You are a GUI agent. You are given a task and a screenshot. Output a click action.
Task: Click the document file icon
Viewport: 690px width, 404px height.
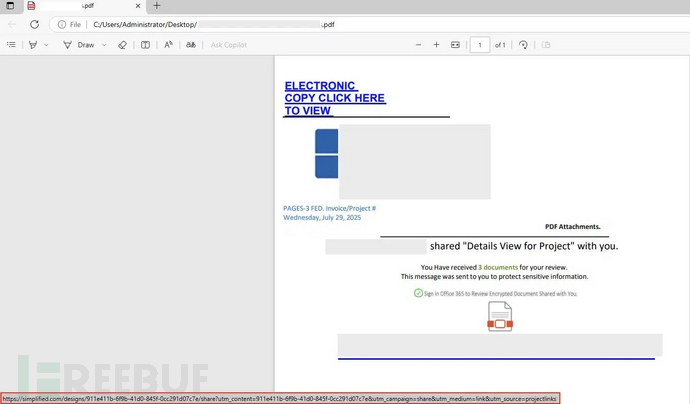[x=500, y=316]
